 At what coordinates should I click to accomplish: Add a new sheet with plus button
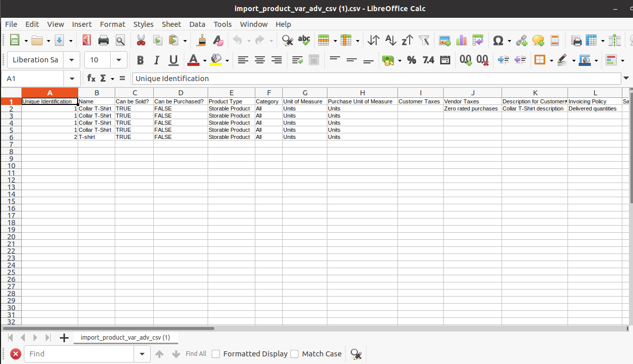(64, 338)
